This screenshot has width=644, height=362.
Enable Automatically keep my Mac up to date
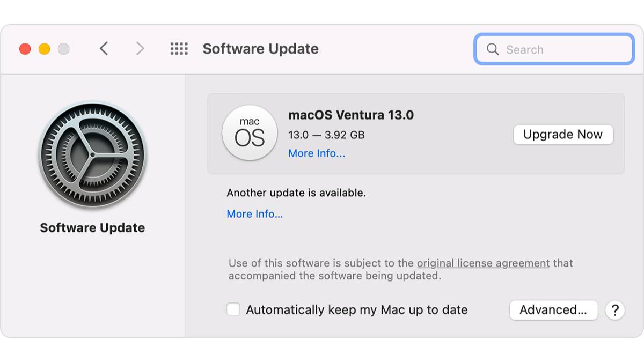[233, 309]
